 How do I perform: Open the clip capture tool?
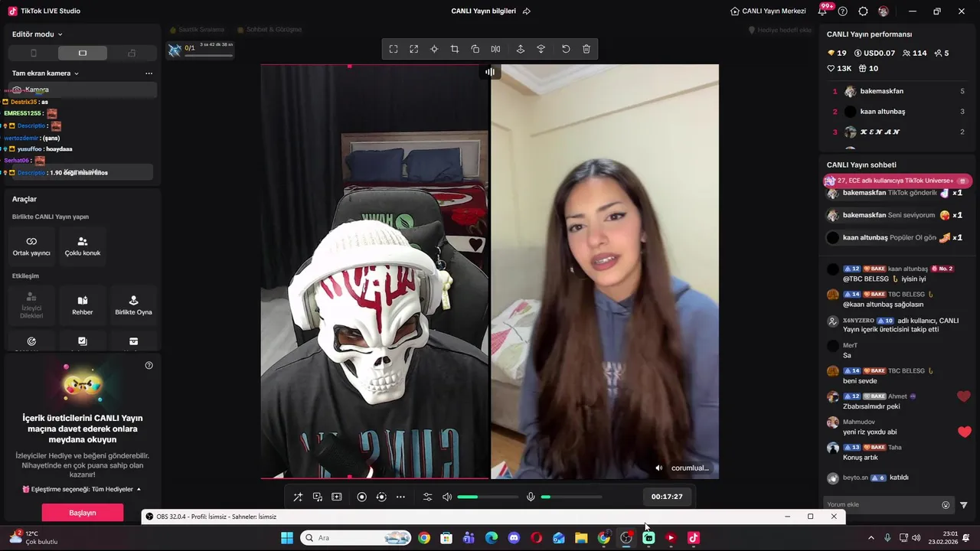[336, 497]
